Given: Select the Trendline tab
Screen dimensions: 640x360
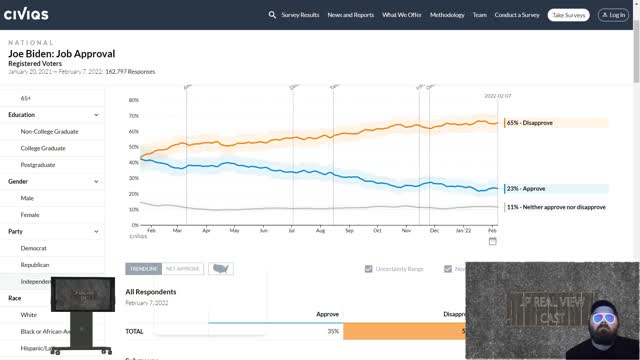Looking at the screenshot, I should coord(144,269).
